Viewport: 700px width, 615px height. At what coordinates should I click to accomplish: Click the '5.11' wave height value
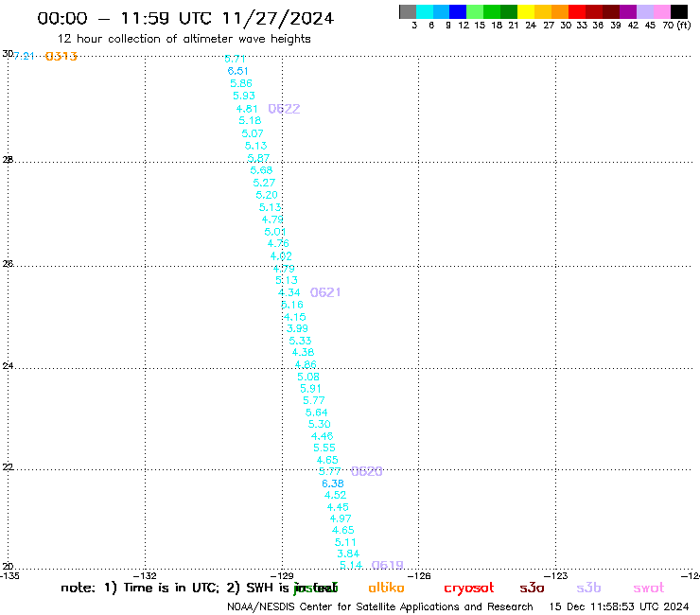tap(345, 542)
